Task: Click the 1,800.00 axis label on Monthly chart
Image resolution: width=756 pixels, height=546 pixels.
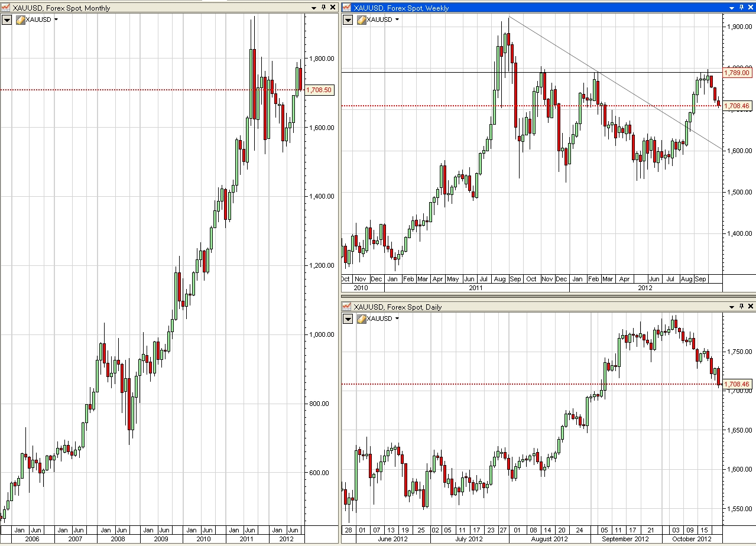Action: (x=322, y=58)
